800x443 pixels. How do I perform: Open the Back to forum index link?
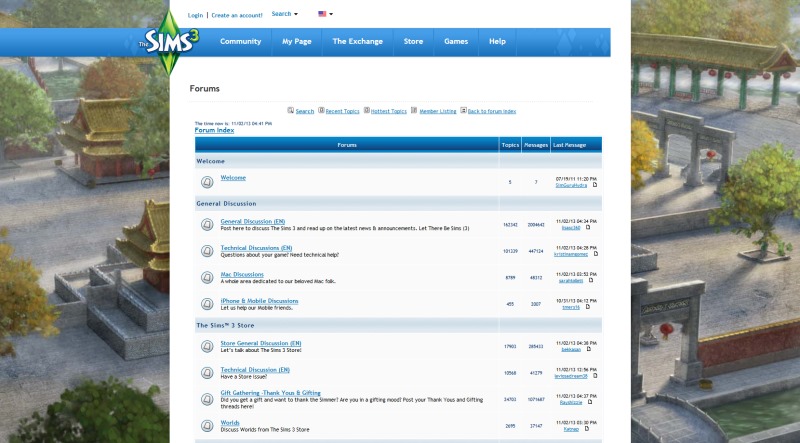click(492, 111)
